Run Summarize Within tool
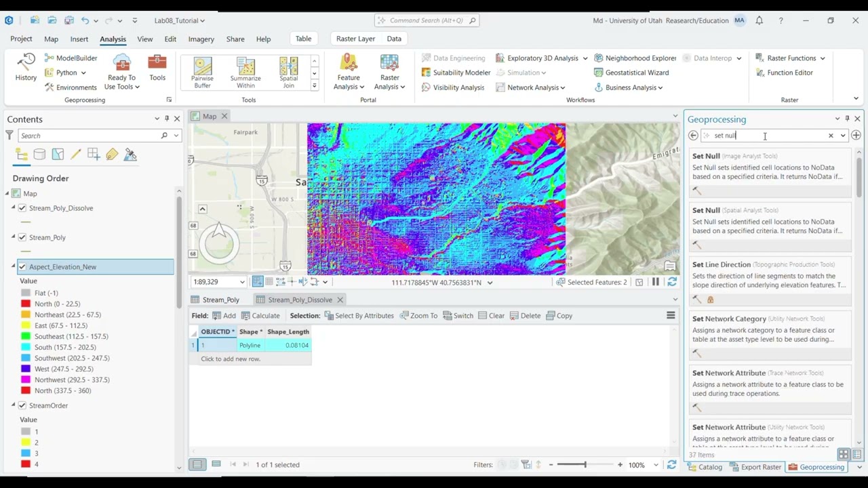The image size is (868, 488). 245,73
